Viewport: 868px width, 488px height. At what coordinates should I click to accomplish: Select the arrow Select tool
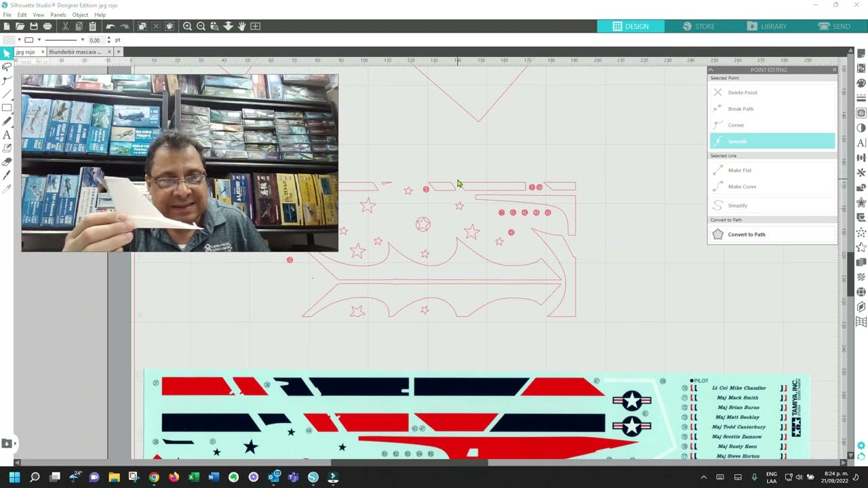pos(7,53)
